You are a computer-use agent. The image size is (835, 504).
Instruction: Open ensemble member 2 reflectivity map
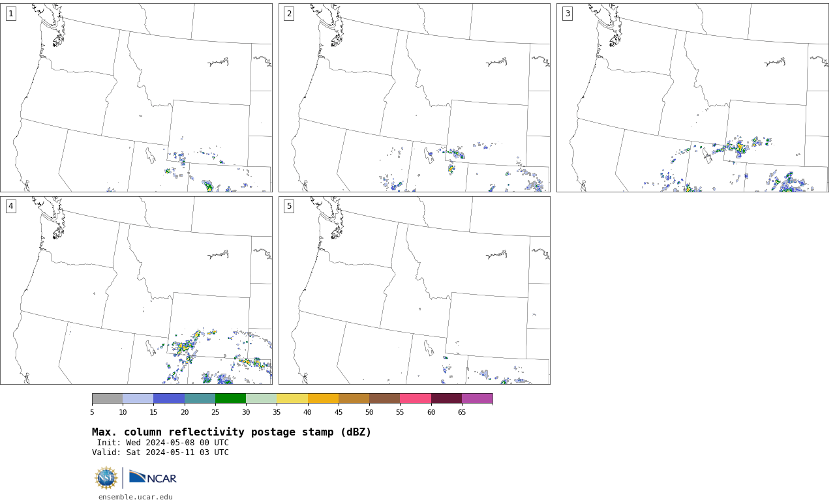[414, 98]
